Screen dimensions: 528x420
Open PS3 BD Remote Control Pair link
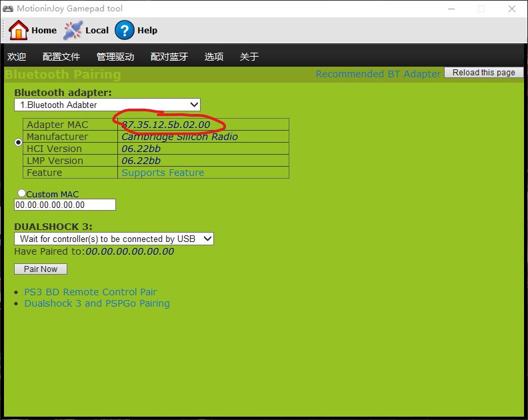coord(90,292)
